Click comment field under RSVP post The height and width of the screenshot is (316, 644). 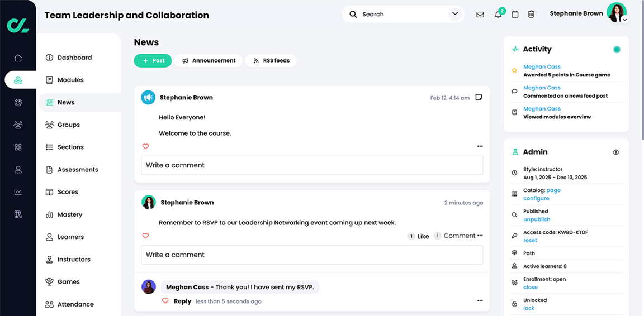(312, 255)
